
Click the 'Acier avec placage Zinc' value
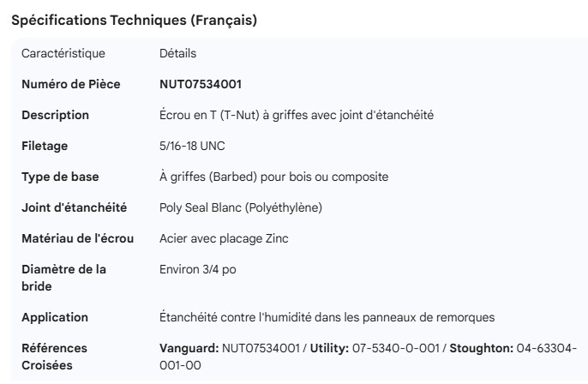(x=224, y=238)
